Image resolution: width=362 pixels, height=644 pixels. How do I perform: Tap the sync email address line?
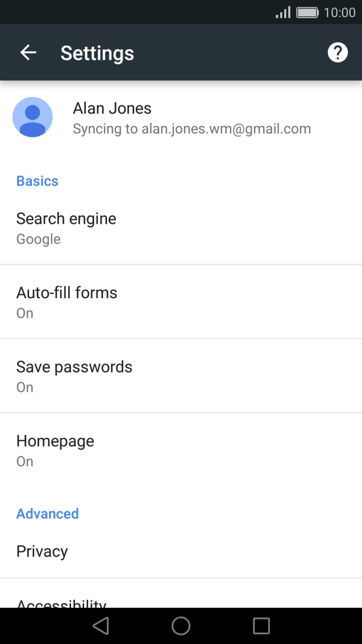point(192,129)
